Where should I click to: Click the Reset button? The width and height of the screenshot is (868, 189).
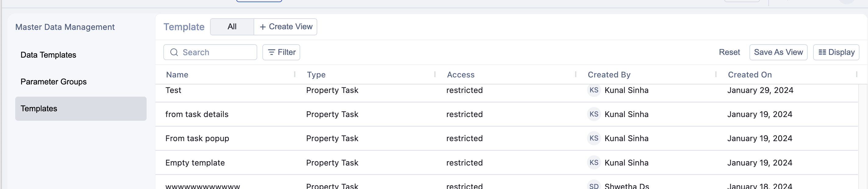(729, 52)
